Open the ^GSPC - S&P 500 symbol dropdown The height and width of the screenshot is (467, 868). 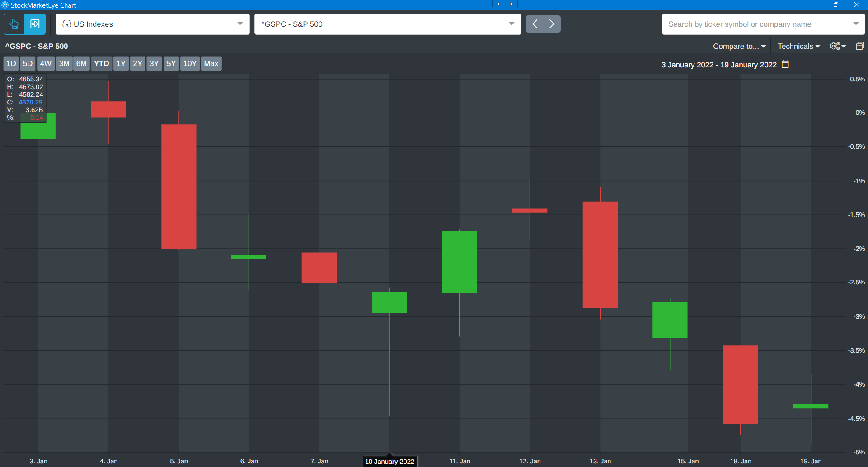pyautogui.click(x=388, y=24)
